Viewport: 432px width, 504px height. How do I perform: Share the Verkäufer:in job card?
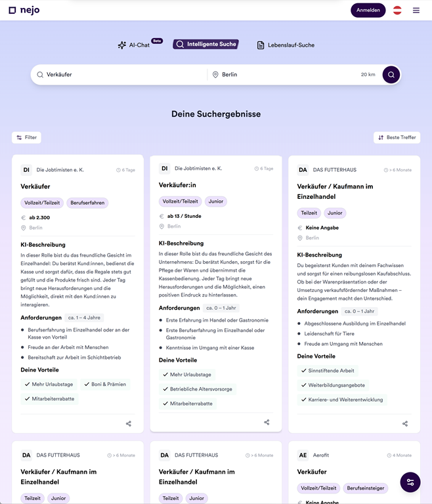click(x=267, y=422)
